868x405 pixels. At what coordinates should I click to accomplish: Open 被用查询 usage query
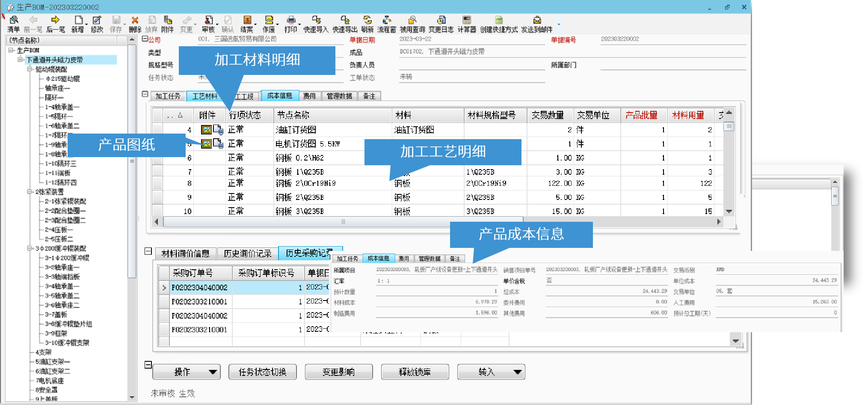click(412, 20)
